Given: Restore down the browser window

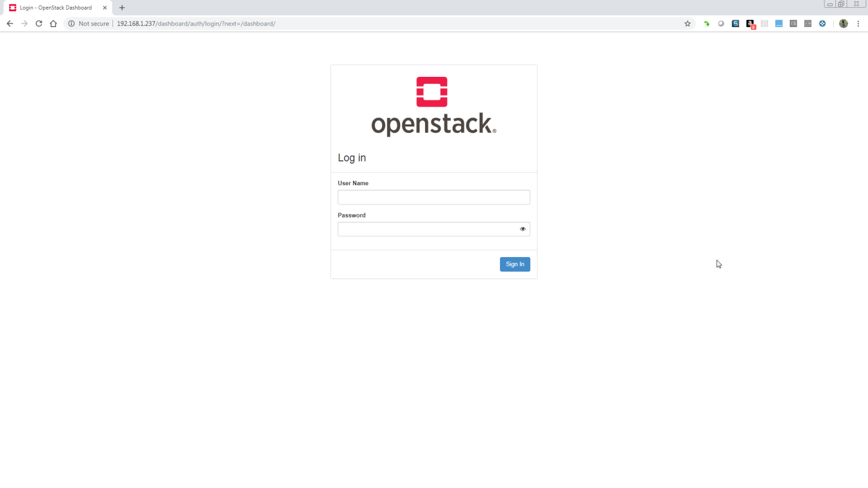Looking at the screenshot, I should tap(841, 4).
